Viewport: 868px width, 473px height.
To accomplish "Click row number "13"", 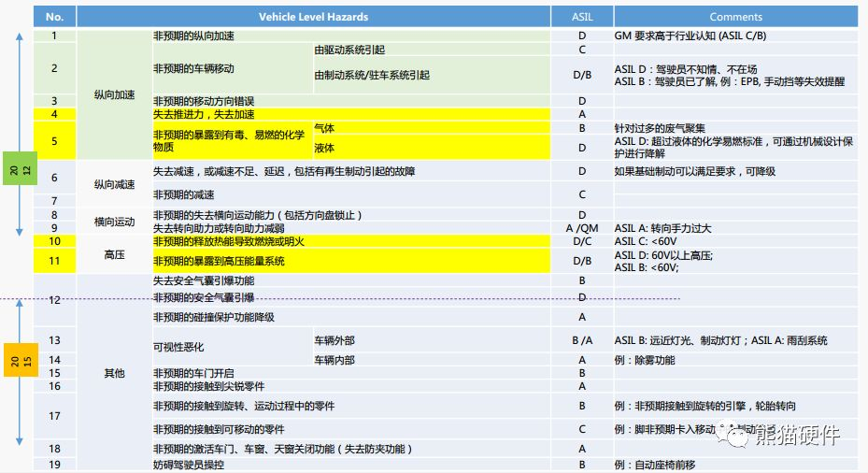I will coord(54,340).
